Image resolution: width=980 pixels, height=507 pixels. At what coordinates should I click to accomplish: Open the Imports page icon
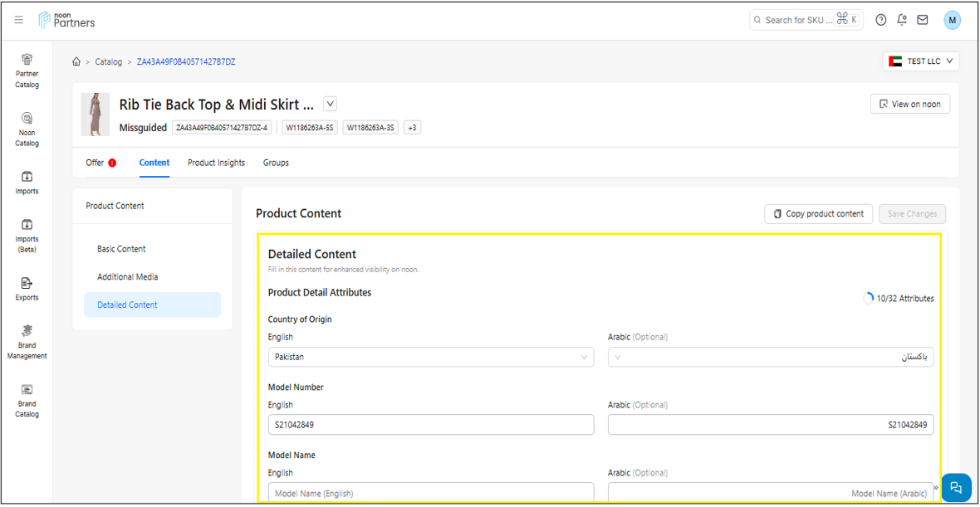(x=27, y=182)
